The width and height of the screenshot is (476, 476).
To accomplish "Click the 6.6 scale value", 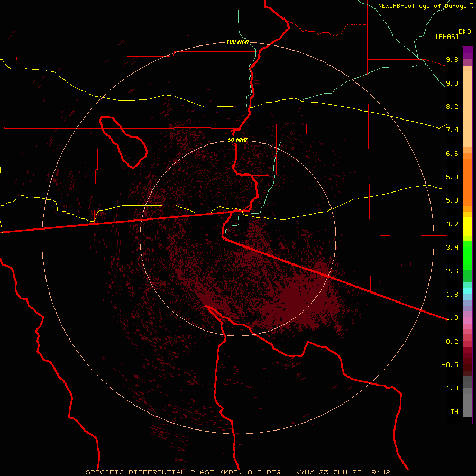I will 452,153.
